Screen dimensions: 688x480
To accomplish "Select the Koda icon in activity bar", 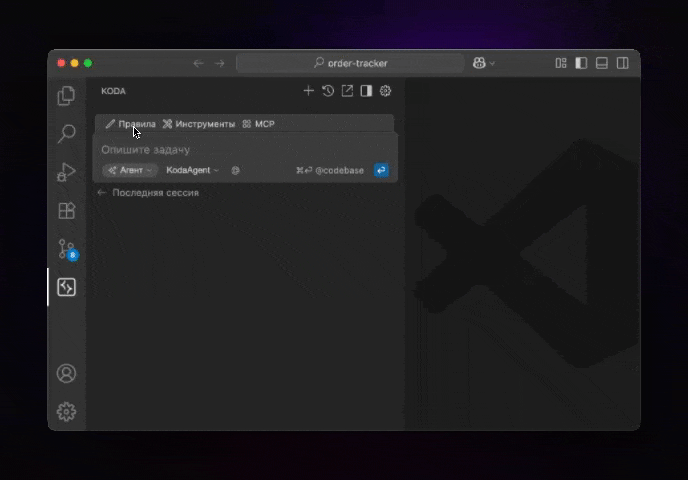I will click(x=67, y=287).
